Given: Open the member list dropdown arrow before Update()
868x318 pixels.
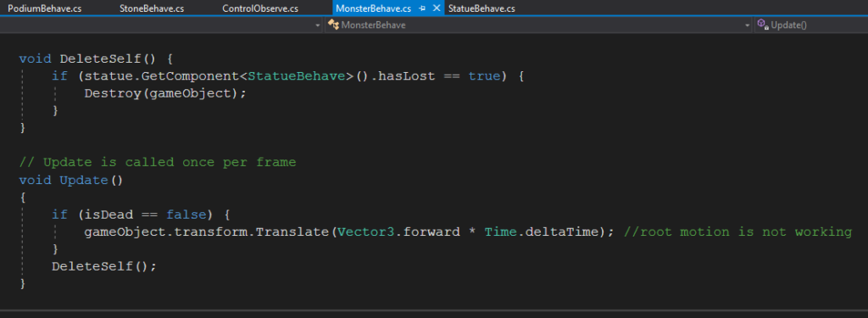Looking at the screenshot, I should point(748,25).
